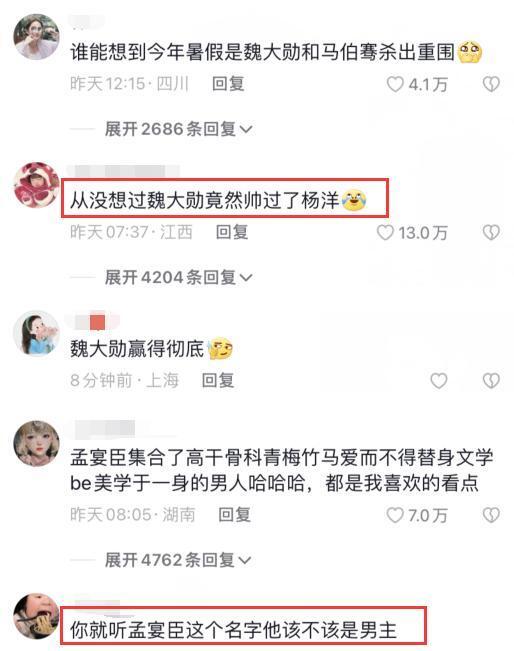
Task: Open the first commenter's avatar profile
Action: pos(37,37)
